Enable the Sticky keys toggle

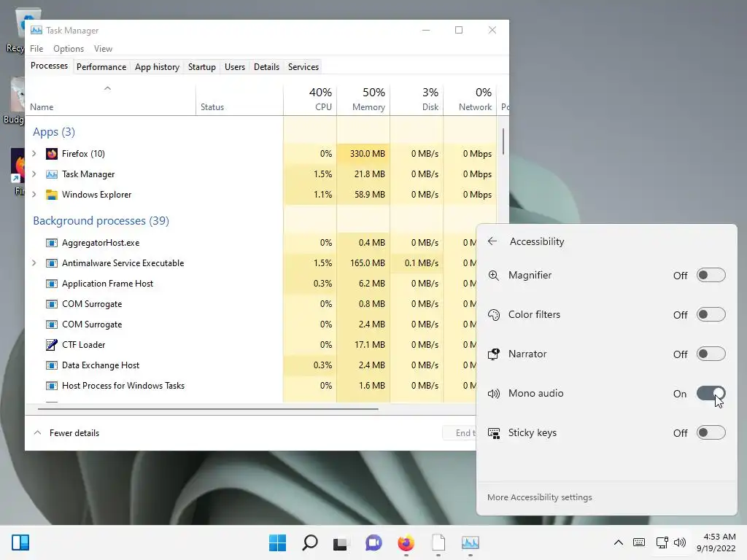(711, 433)
